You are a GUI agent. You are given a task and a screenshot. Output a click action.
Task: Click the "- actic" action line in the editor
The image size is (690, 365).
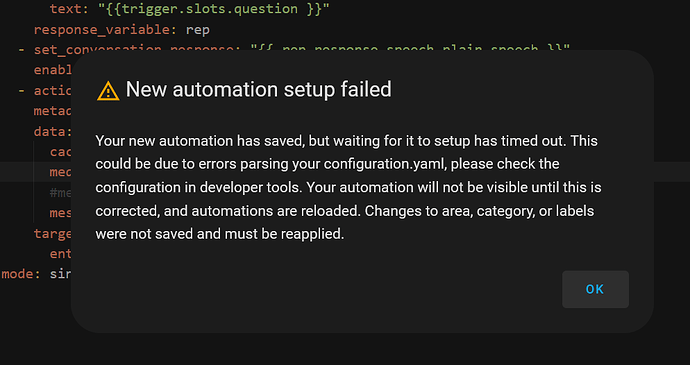[x=45, y=90]
